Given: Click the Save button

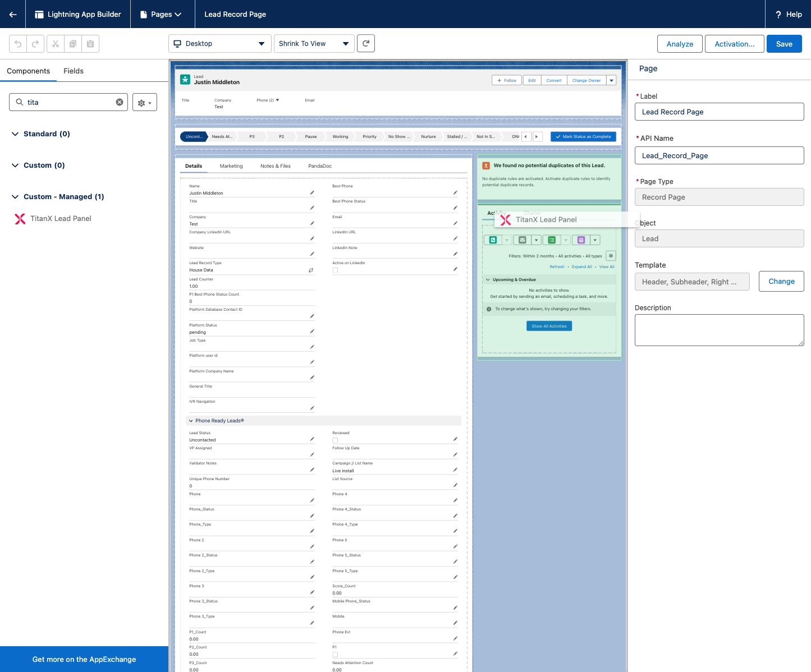Looking at the screenshot, I should (x=784, y=44).
